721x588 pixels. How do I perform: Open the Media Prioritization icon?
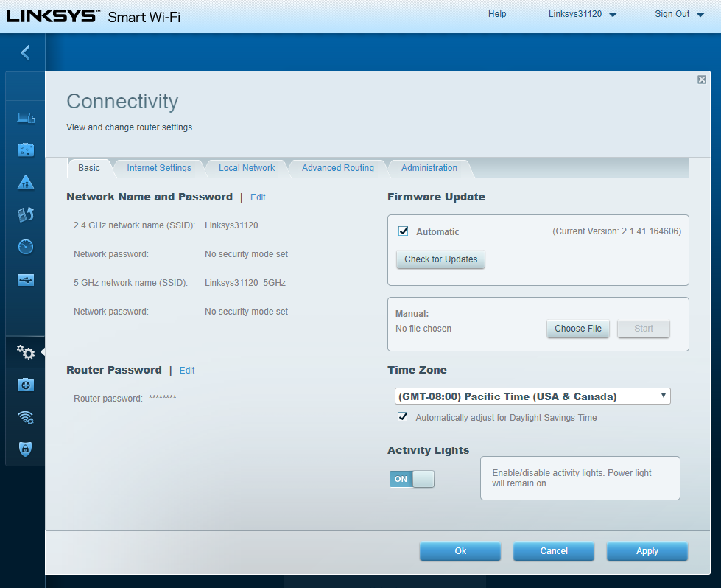point(26,214)
